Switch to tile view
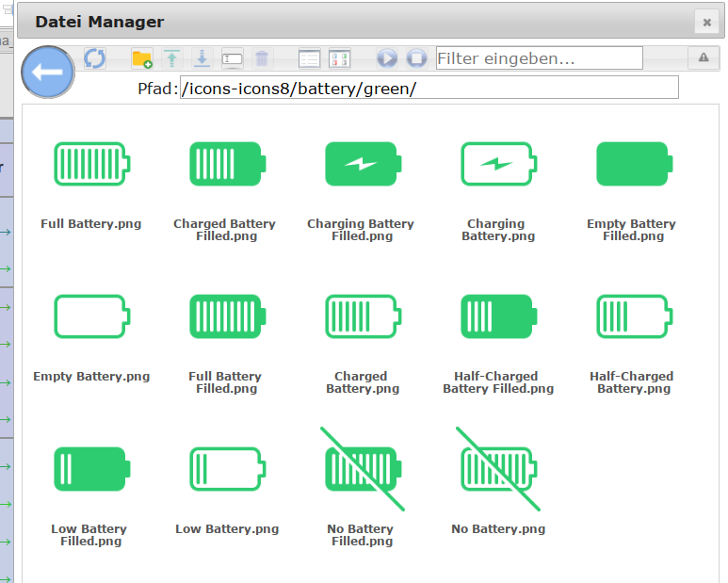The image size is (728, 583). pyautogui.click(x=339, y=58)
